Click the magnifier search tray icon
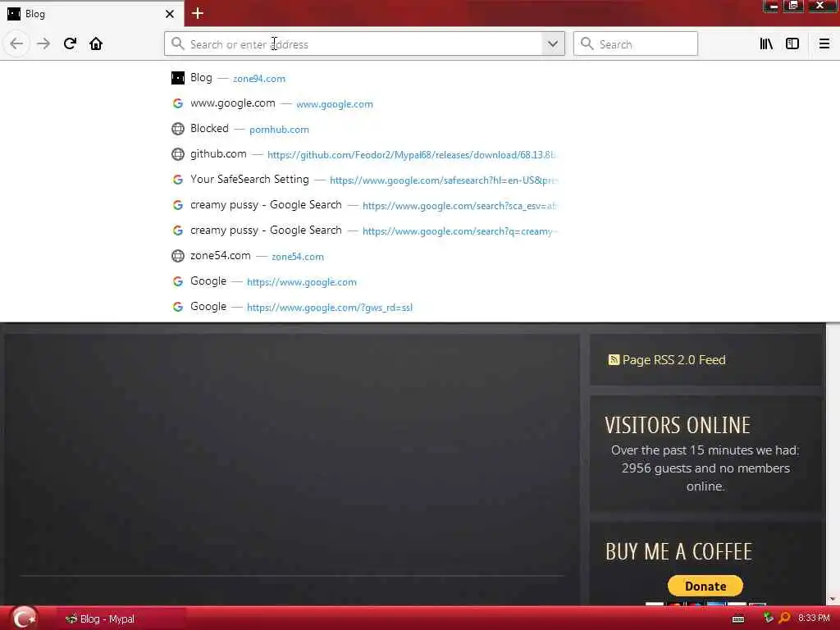This screenshot has height=630, width=840. (784, 618)
